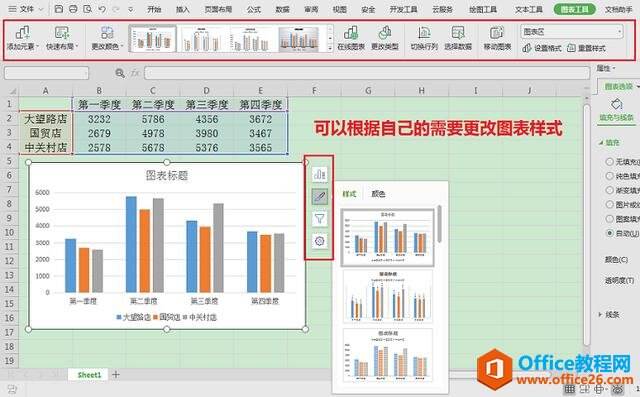Open the 插入 Insert ribbon tab
Image resolution: width=640 pixels, height=397 pixels.
click(182, 9)
